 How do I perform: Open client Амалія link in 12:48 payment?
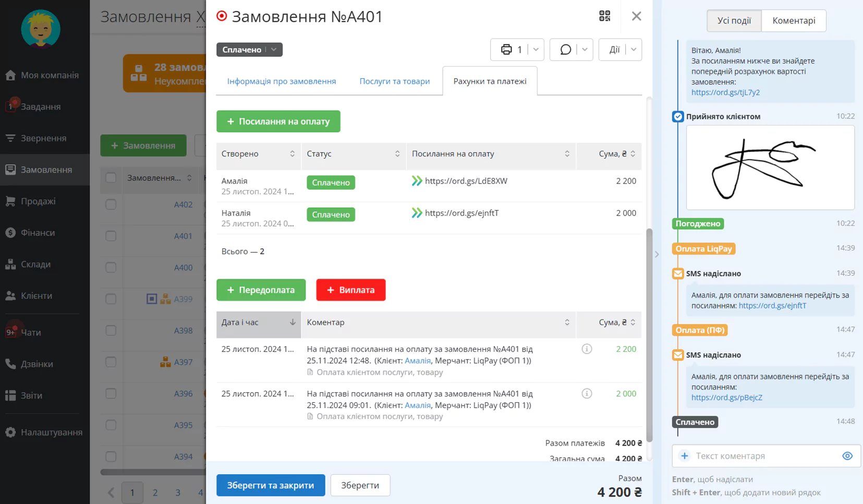(x=418, y=361)
